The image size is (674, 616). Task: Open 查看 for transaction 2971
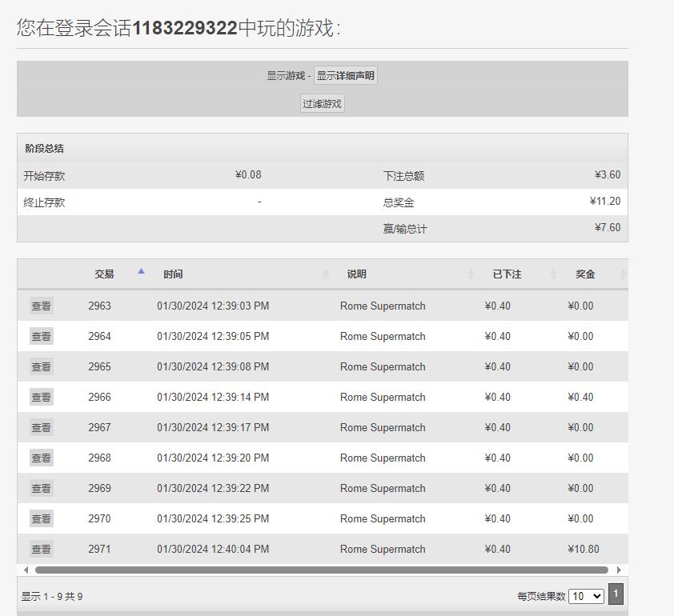click(41, 550)
